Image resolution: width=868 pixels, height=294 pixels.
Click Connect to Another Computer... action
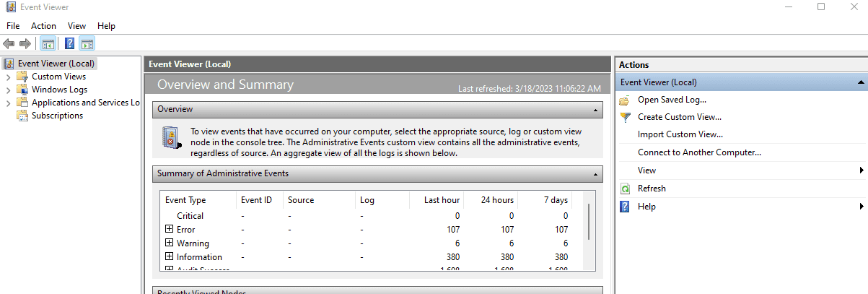(699, 152)
